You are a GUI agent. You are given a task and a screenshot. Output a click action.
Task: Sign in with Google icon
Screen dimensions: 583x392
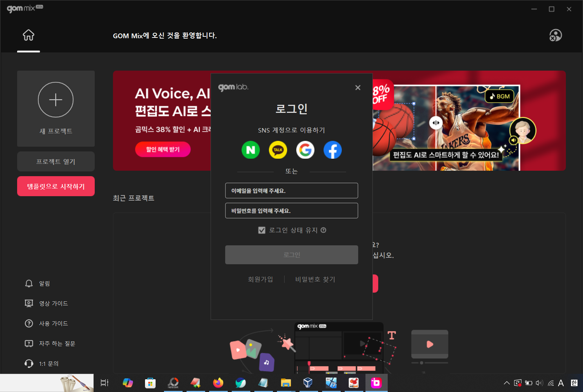point(305,150)
